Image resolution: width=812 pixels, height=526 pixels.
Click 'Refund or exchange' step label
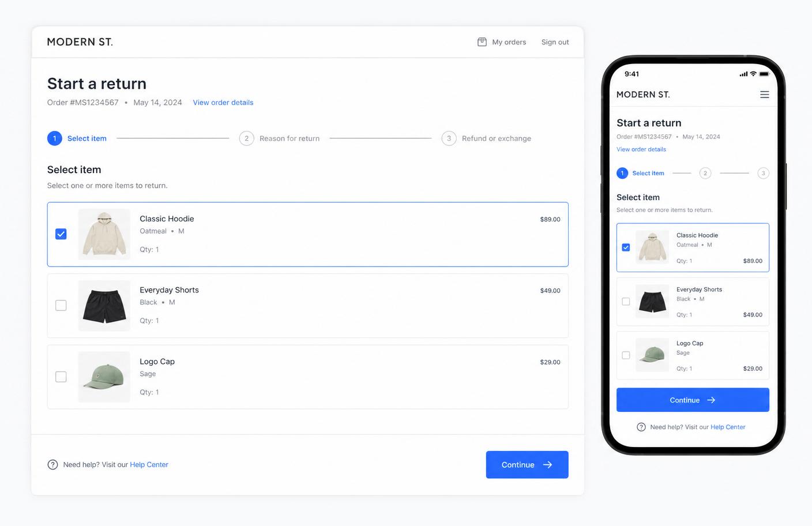(x=497, y=138)
